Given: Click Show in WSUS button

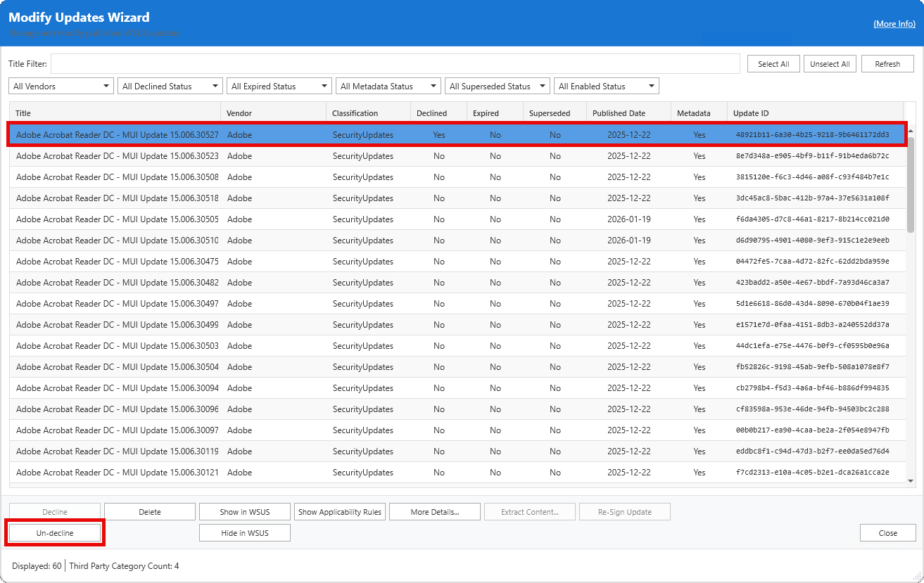Looking at the screenshot, I should (245, 512).
